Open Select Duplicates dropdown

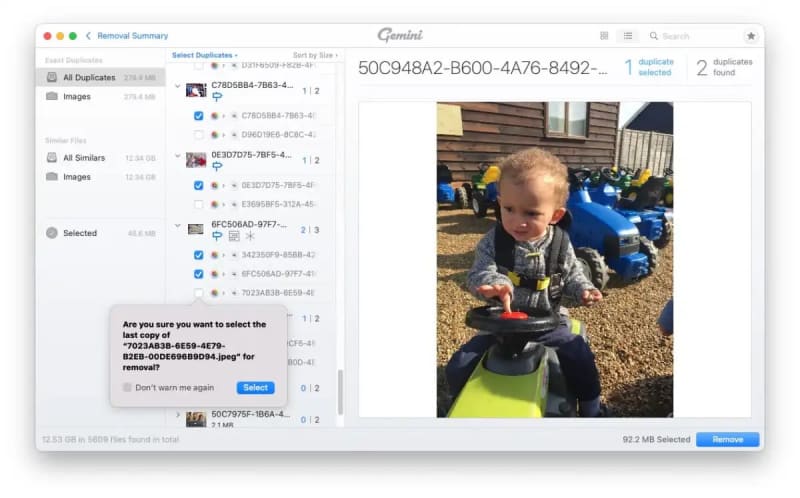205,55
